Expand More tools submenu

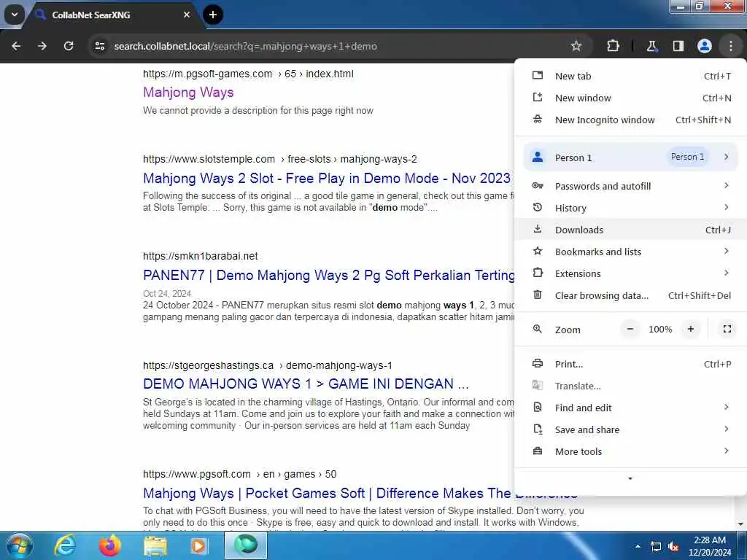tap(630, 452)
